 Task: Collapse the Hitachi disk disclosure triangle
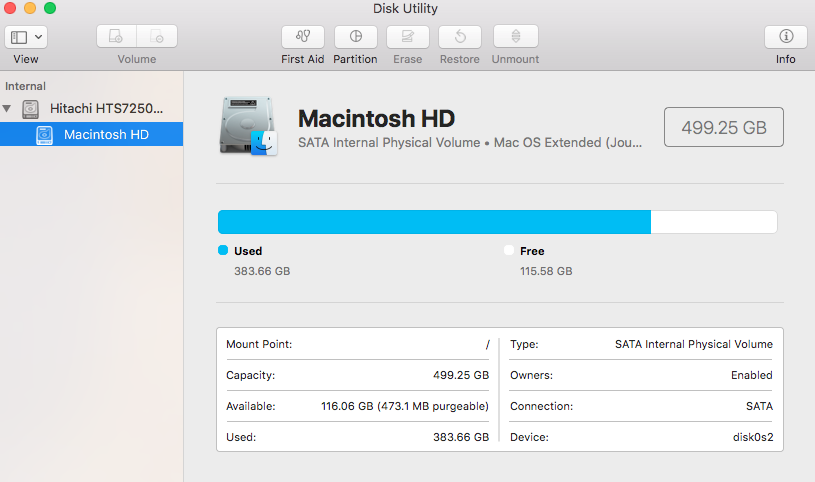[7, 109]
